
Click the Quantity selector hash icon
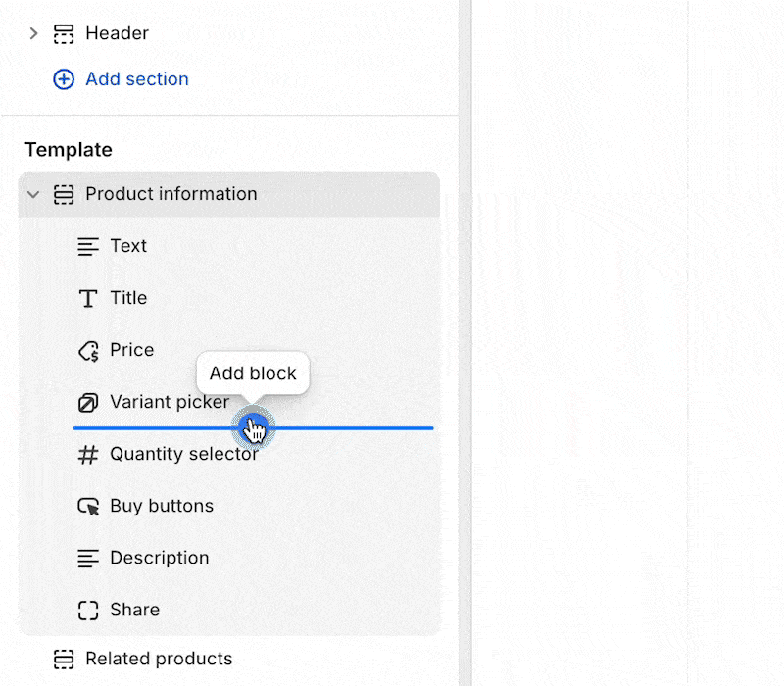[x=88, y=455]
